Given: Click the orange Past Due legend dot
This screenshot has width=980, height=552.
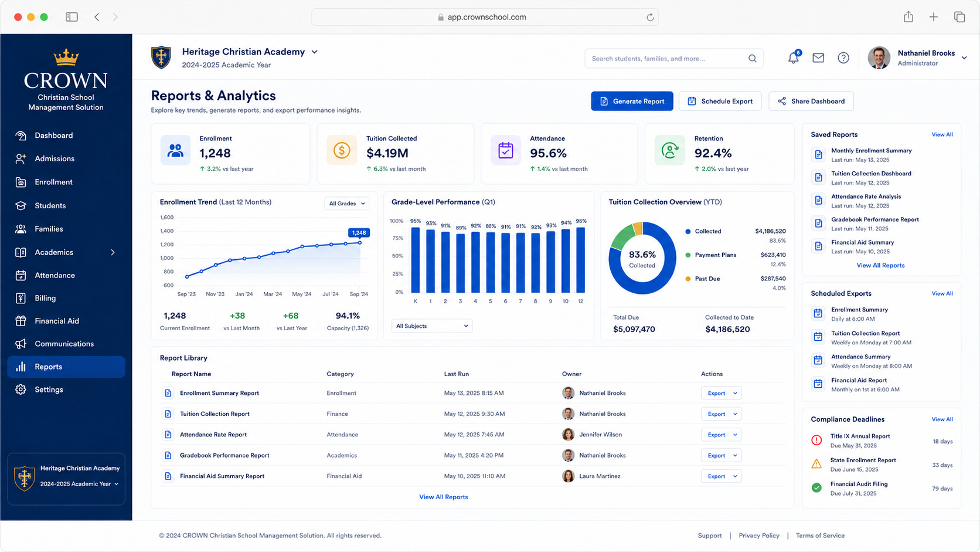Looking at the screenshot, I should (x=688, y=279).
